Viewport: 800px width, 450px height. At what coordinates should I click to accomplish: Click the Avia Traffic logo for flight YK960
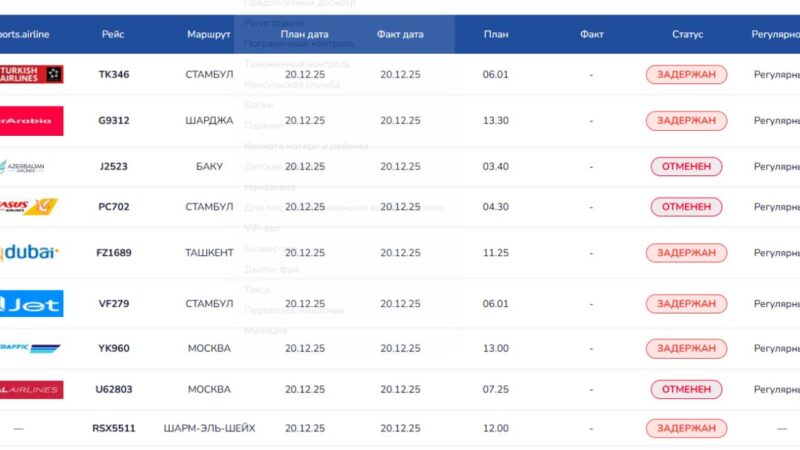(x=30, y=348)
